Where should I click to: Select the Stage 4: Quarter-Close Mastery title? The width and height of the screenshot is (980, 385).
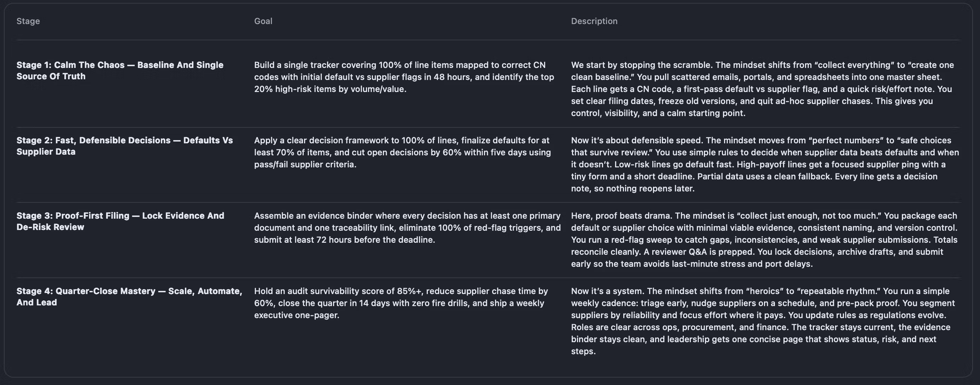click(129, 297)
